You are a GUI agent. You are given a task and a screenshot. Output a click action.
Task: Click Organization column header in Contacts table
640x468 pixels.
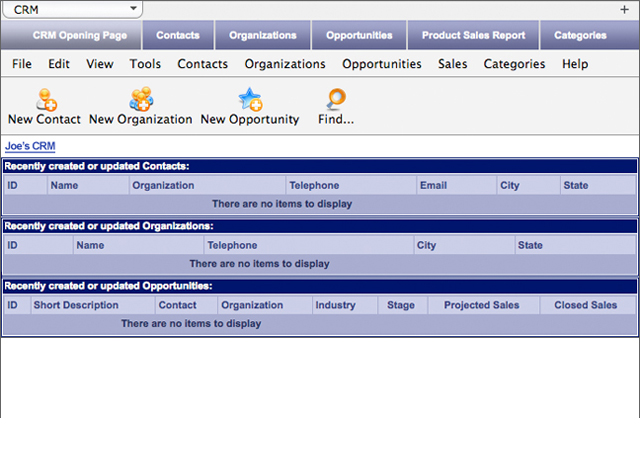click(207, 185)
